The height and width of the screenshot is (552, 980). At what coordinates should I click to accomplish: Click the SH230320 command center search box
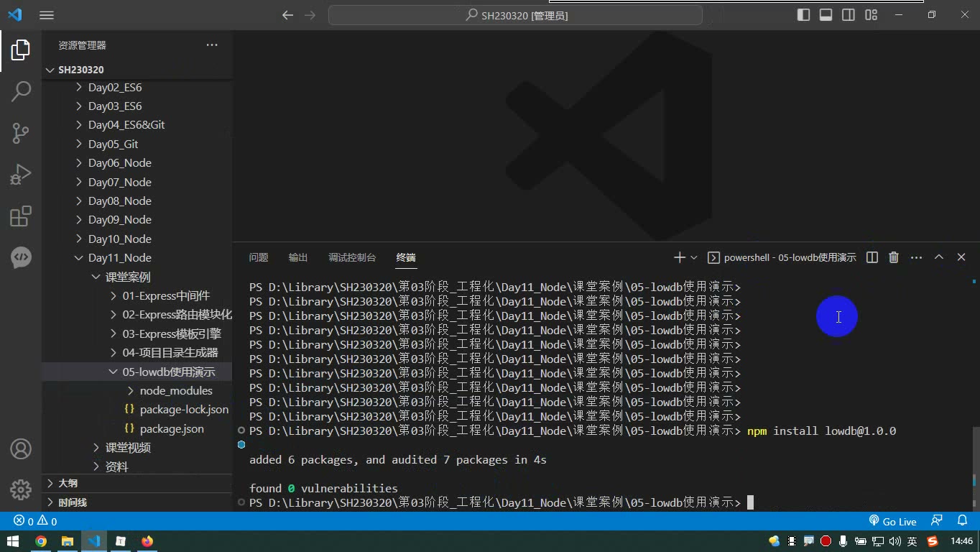coord(515,15)
